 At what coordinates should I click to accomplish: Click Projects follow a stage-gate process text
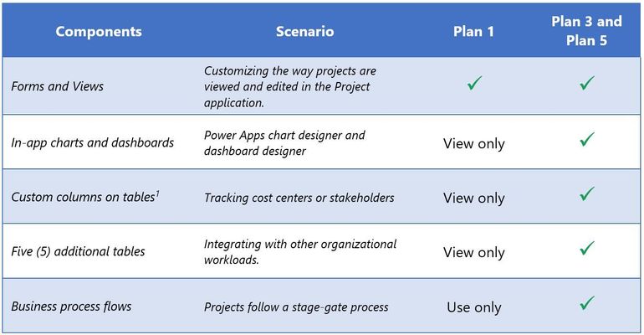pos(296,307)
